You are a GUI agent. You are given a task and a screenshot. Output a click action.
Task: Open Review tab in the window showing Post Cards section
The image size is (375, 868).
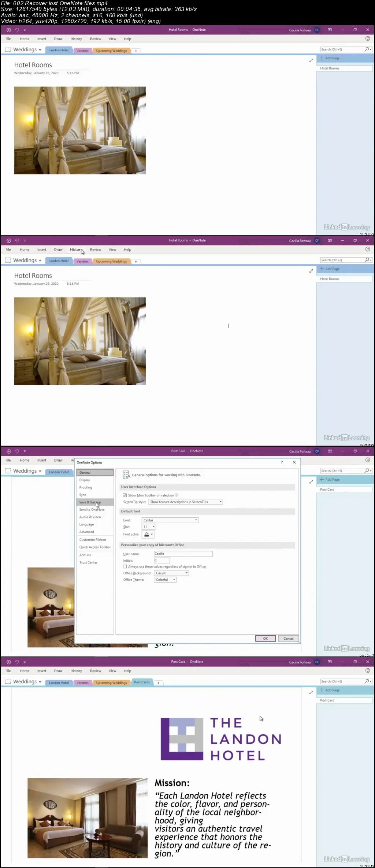coord(96,671)
